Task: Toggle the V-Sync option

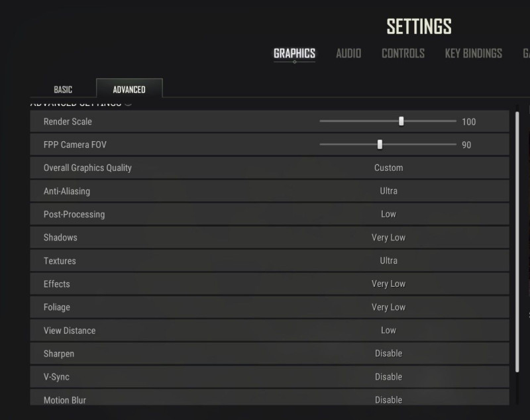Action: (x=388, y=376)
